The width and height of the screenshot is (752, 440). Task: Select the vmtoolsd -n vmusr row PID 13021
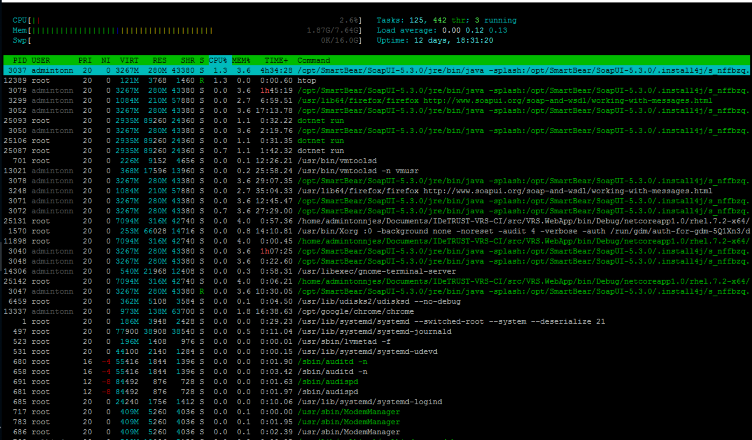pos(376,171)
